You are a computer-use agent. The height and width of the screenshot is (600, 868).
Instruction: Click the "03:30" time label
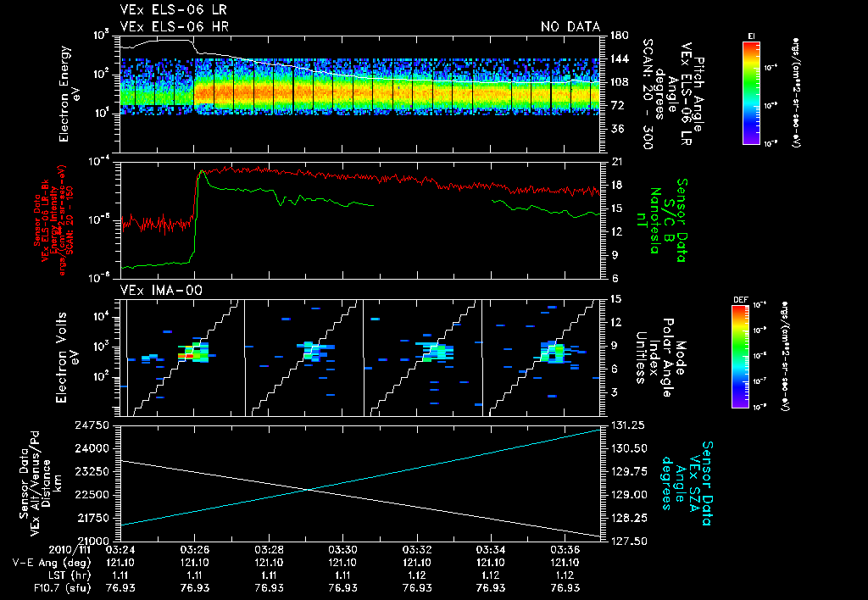coord(342,550)
